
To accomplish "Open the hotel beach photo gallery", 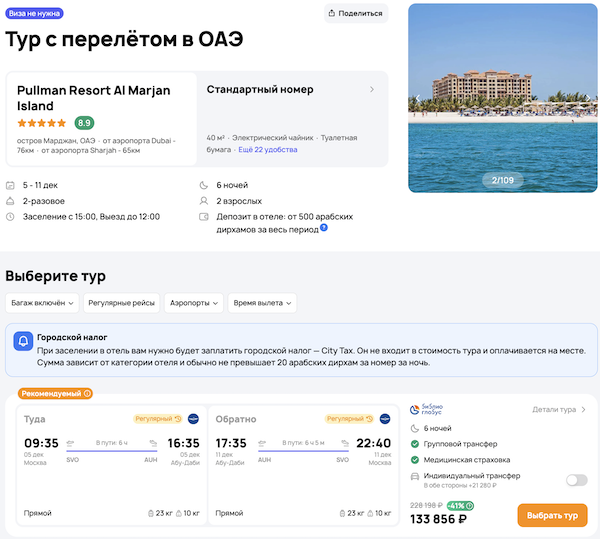I will pos(502,98).
